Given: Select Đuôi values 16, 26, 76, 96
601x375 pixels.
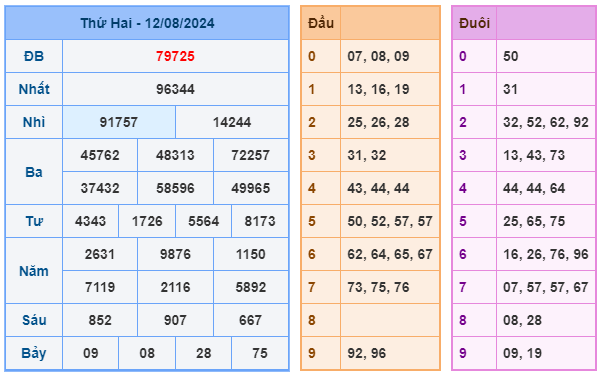Looking at the screenshot, I should tap(546, 254).
